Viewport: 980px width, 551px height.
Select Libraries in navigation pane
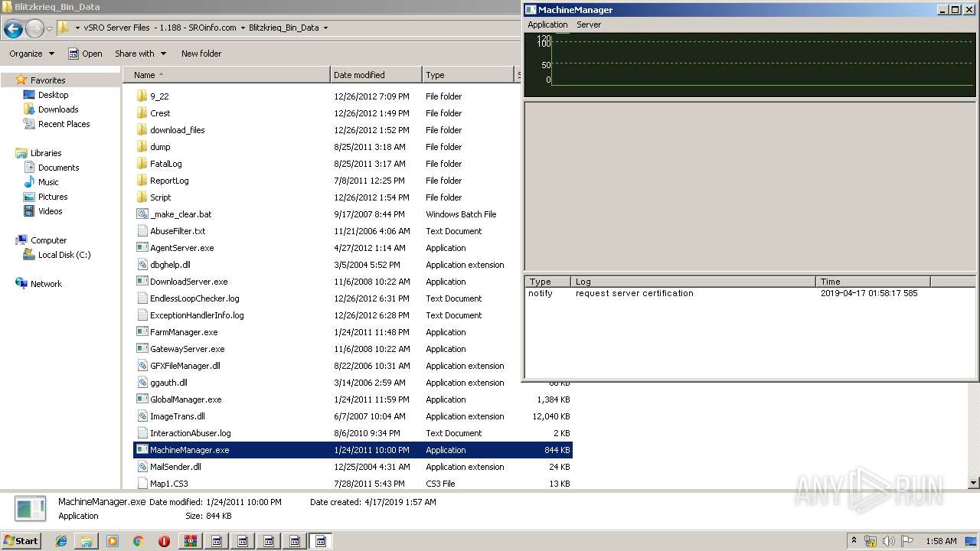coord(46,153)
